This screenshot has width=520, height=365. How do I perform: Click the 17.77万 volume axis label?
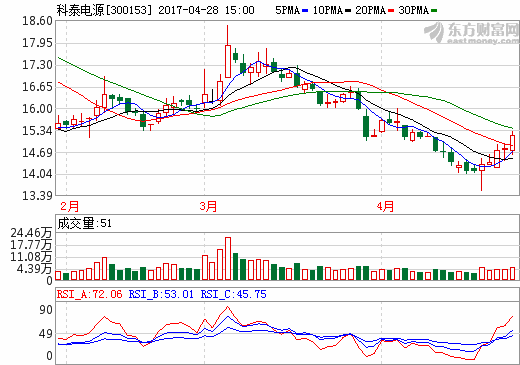tap(31, 245)
